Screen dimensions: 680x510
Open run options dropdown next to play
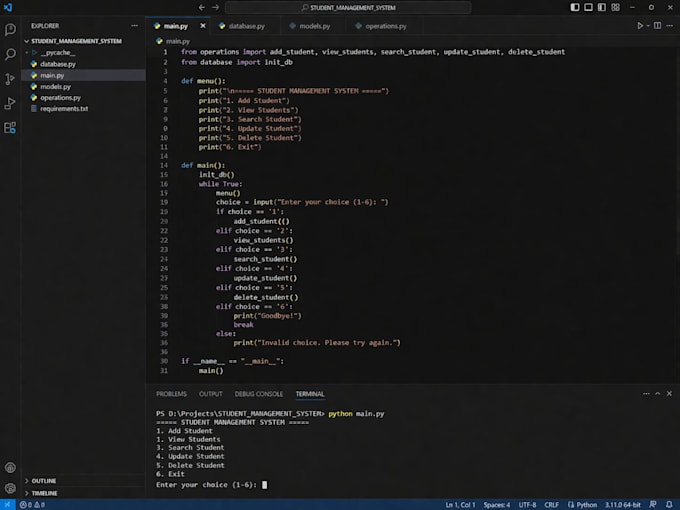648,26
